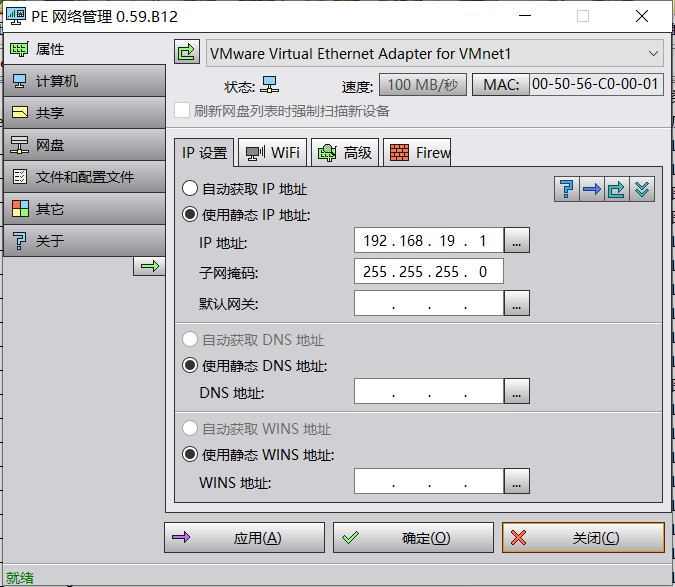The width and height of the screenshot is (675, 587).
Task: Click the DNS 地址 input field
Action: (429, 391)
